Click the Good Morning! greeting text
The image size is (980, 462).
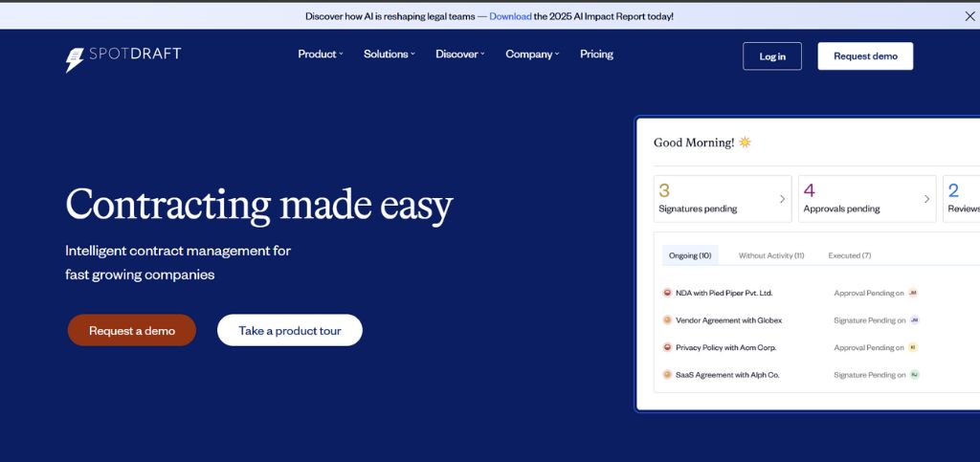pos(694,143)
